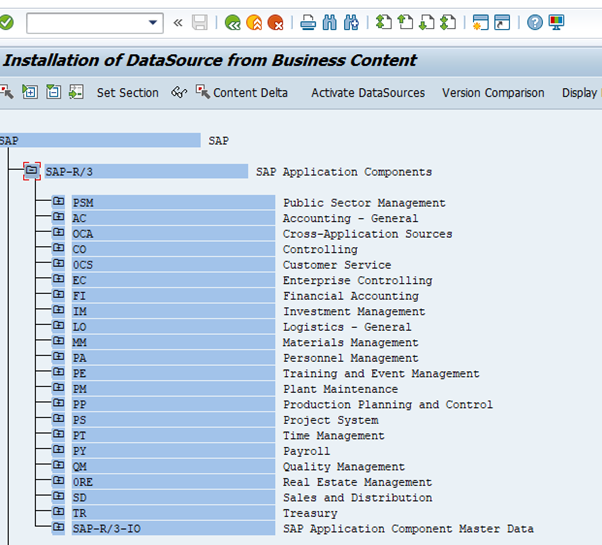Image resolution: width=602 pixels, height=545 pixels.
Task: Expand the EC Enterprise Controlling node
Action: (58, 279)
